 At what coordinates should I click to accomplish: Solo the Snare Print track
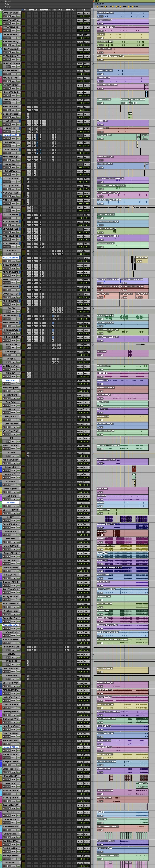pos(7,535)
